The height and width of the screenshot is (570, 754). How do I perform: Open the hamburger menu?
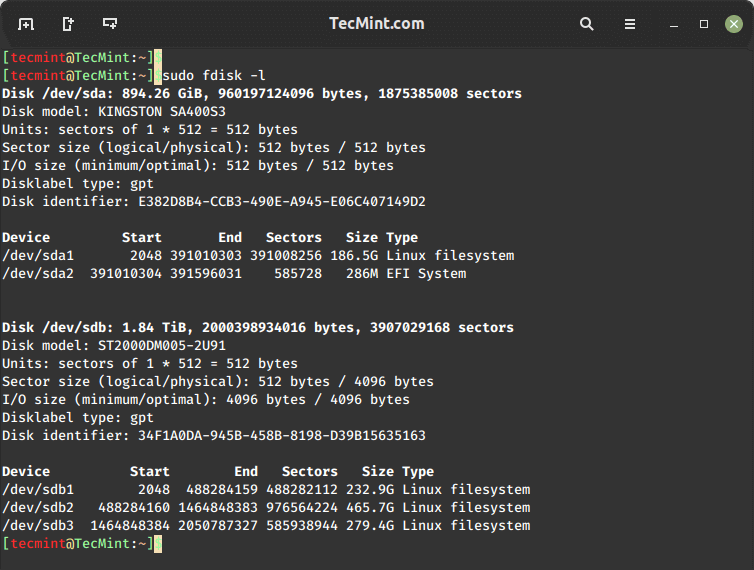pos(630,23)
